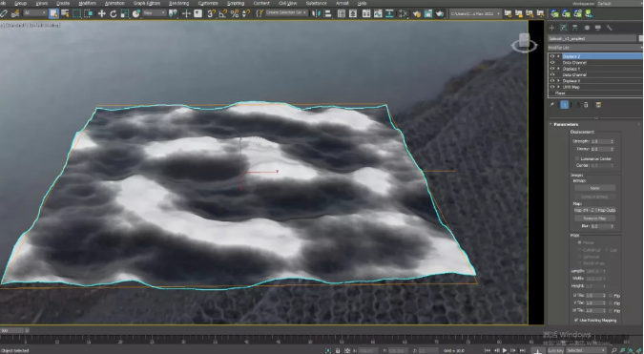
Task: Toggle Use Existing Mapping checkbox
Action: point(576,320)
